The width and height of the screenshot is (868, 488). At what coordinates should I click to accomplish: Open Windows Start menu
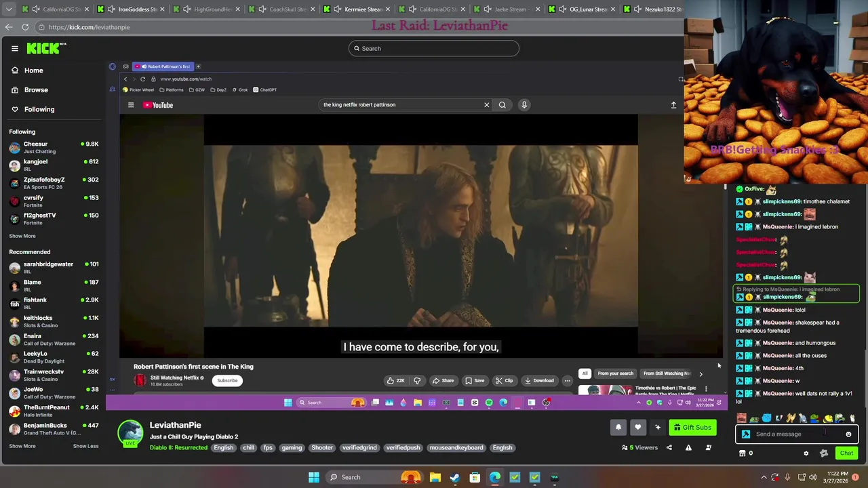click(314, 477)
